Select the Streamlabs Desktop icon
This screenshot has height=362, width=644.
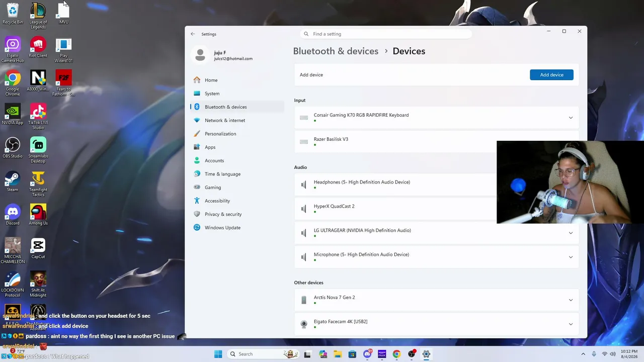(38, 150)
